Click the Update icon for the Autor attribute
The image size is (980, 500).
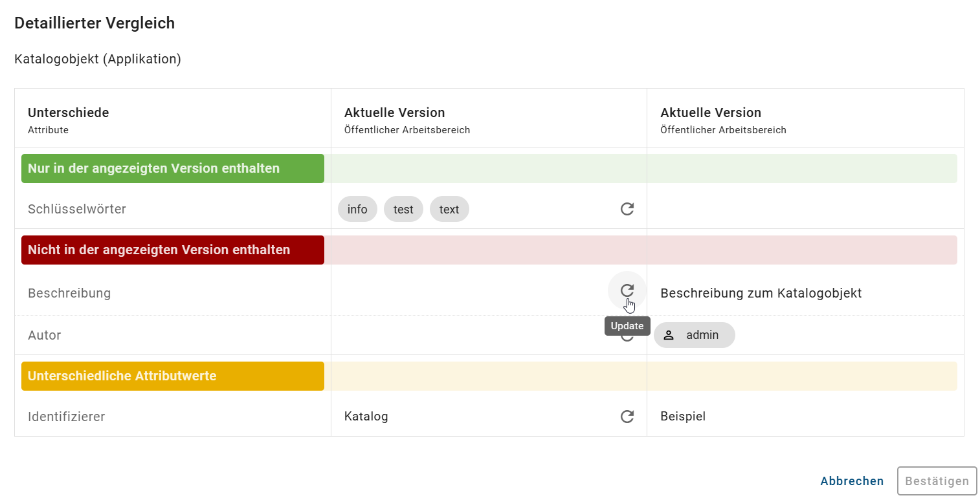pos(627,335)
